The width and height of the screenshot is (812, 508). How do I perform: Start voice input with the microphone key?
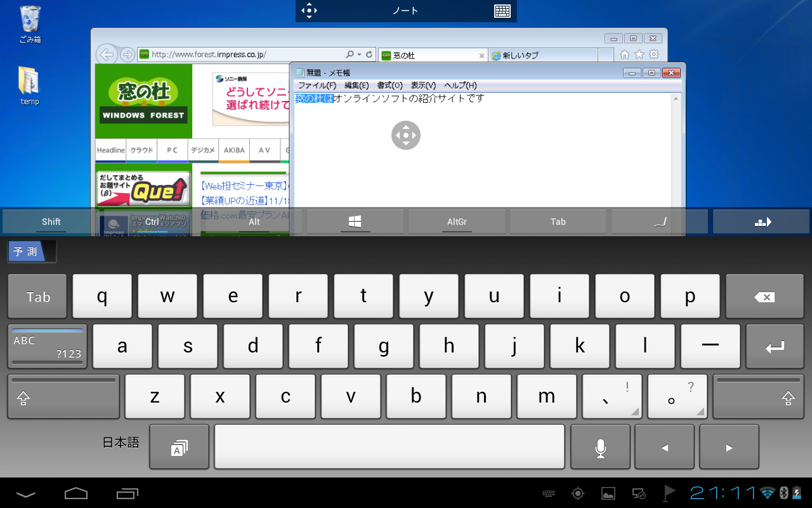click(600, 447)
